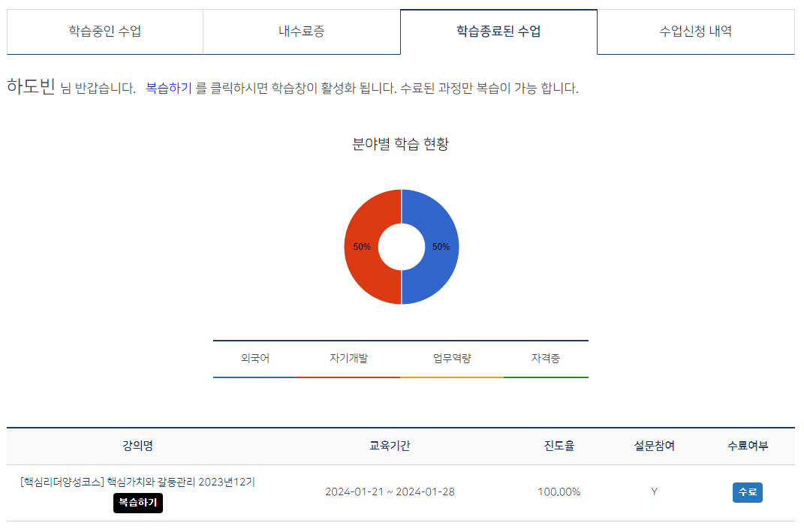The image size is (804, 532).
Task: Switch to the 내수료증 tab
Action: tap(302, 32)
